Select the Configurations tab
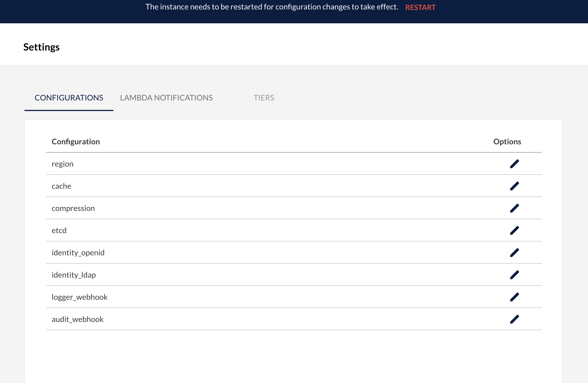Viewport: 588px width, 383px height. (69, 98)
